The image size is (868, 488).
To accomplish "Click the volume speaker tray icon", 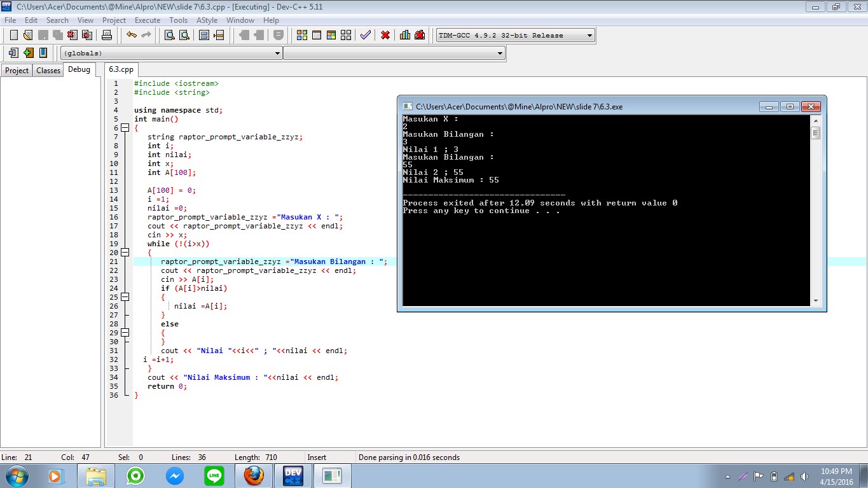I will coord(804,477).
